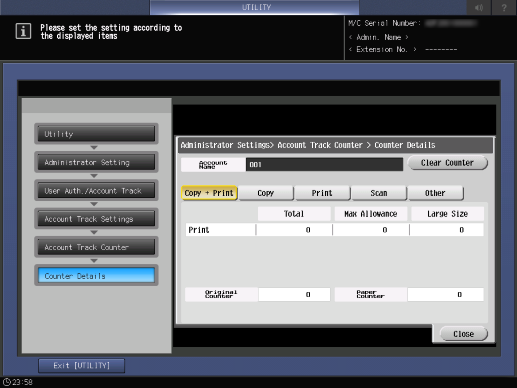Click the speaker sound icon at top

pos(479,7)
